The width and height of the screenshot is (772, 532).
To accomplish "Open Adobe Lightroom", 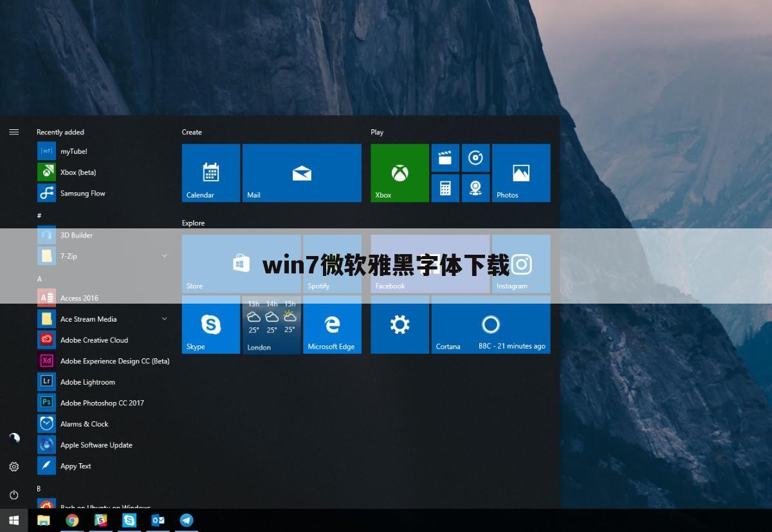I will click(x=103, y=382).
